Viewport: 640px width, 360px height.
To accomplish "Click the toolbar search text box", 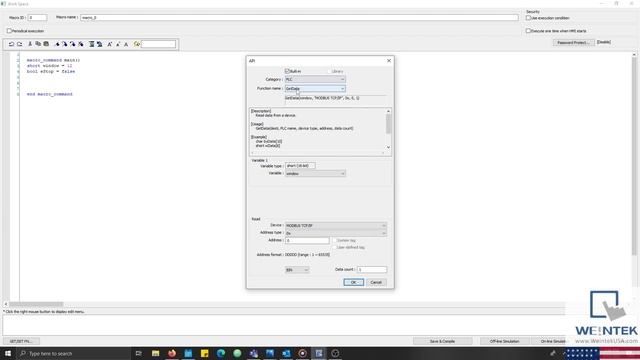I will [x=158, y=44].
